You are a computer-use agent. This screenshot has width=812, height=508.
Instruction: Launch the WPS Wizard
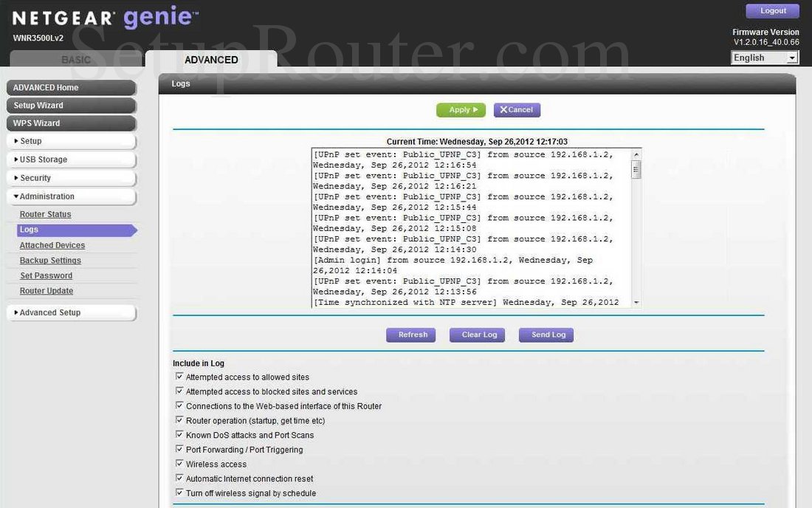click(71, 123)
